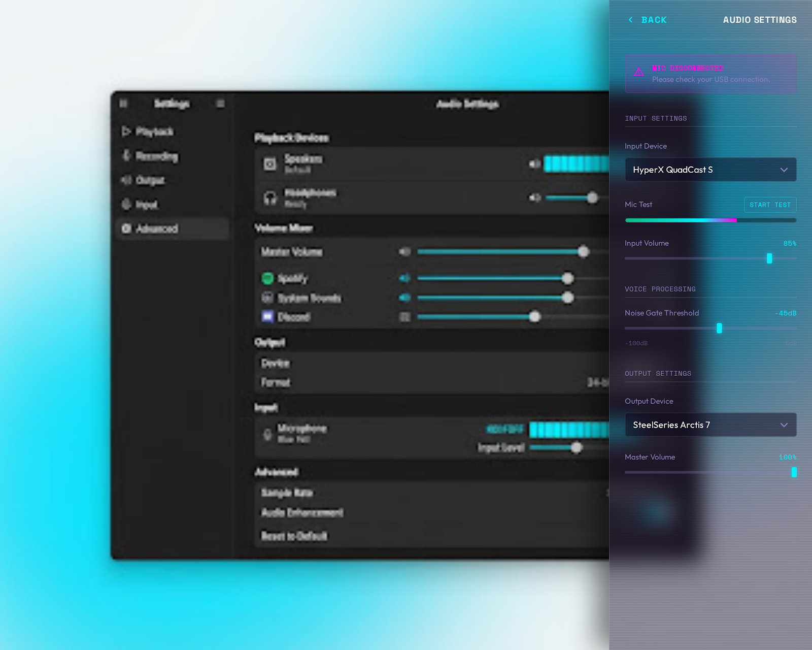Click the Speakers level meter bar

tap(576, 164)
